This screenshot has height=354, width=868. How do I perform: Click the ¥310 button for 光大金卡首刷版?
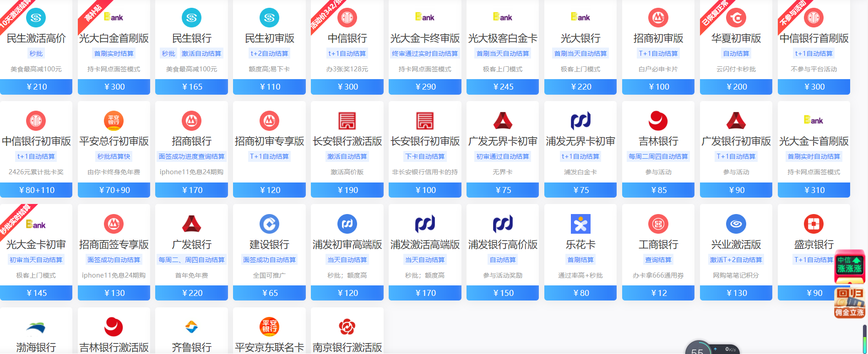click(x=814, y=190)
